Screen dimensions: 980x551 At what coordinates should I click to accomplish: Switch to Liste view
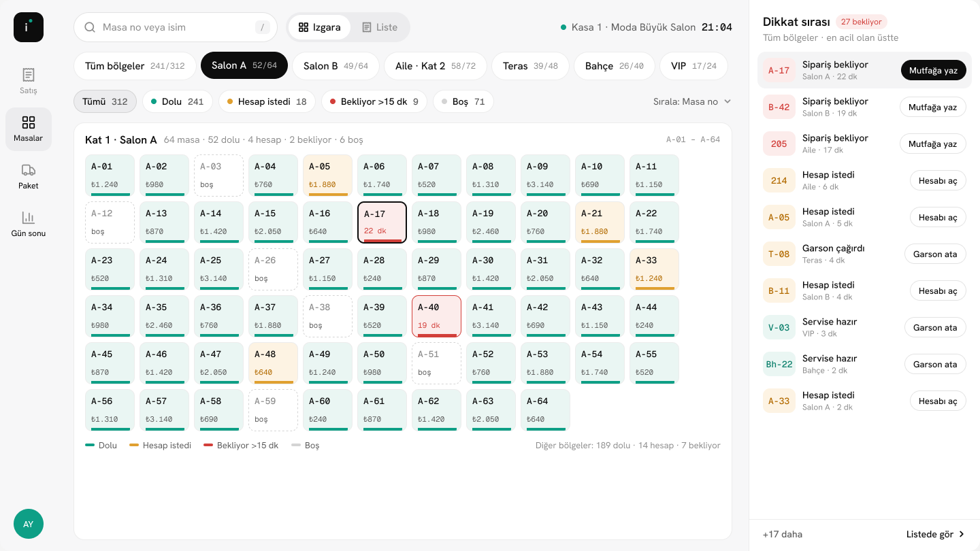(380, 27)
